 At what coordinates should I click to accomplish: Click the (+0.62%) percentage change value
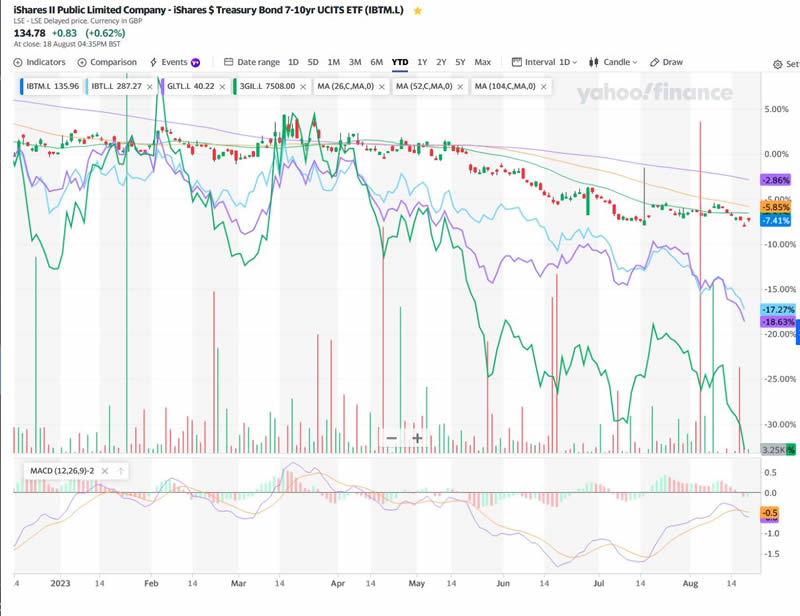pos(105,33)
